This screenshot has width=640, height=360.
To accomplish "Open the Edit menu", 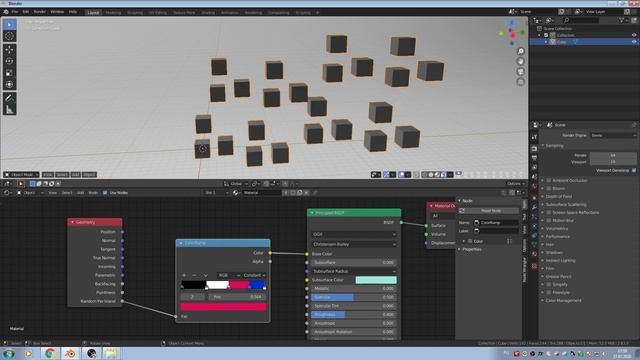I will 26,12.
